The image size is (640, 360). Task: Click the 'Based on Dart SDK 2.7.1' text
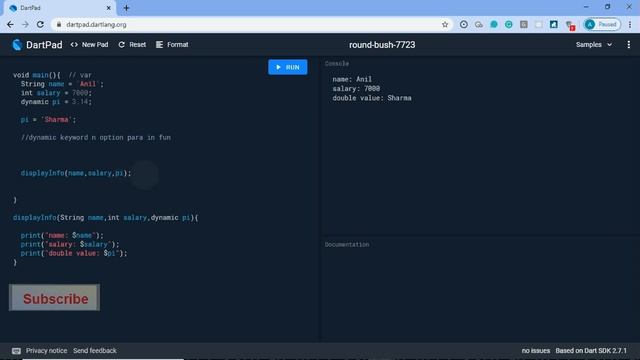pyautogui.click(x=591, y=351)
